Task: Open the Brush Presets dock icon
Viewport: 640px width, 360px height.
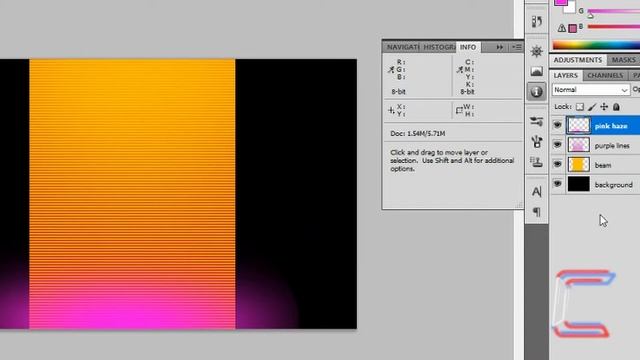Action: click(536, 121)
